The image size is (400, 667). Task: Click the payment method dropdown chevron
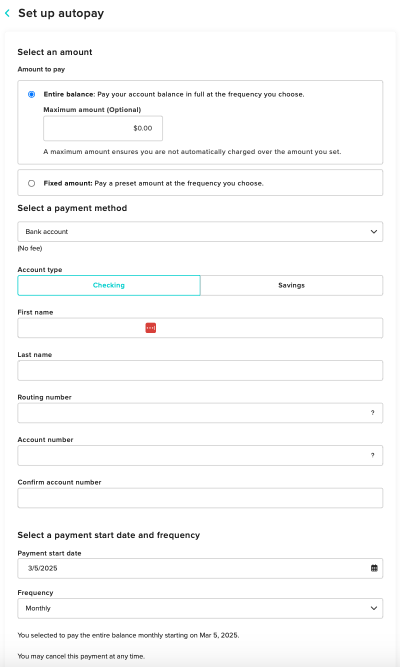pos(374,232)
